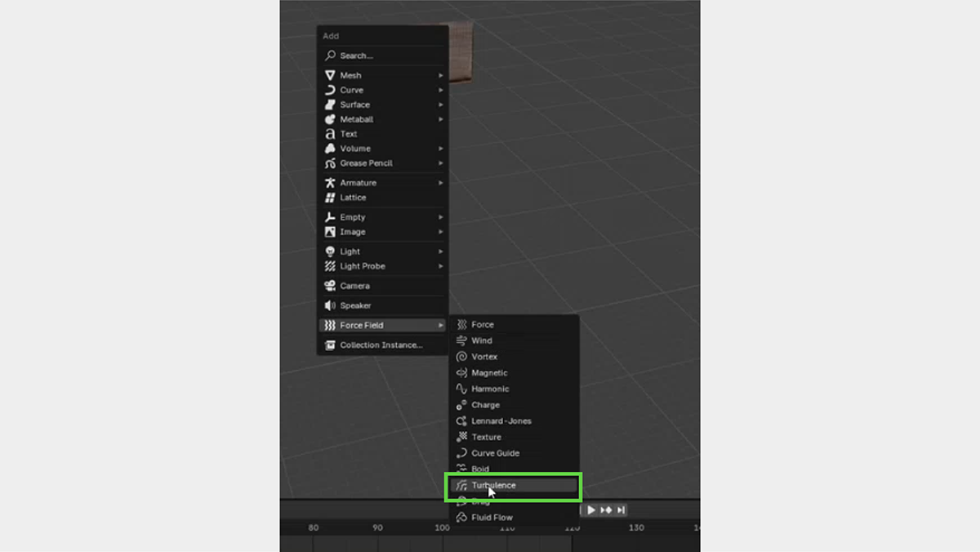Choose Boid from Force Field submenu

click(x=514, y=468)
